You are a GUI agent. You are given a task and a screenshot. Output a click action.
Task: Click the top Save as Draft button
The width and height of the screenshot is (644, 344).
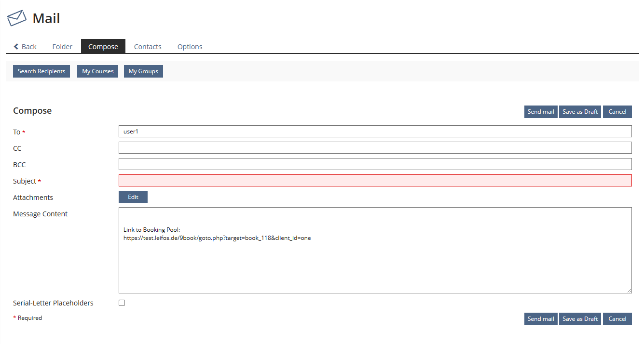(x=580, y=112)
